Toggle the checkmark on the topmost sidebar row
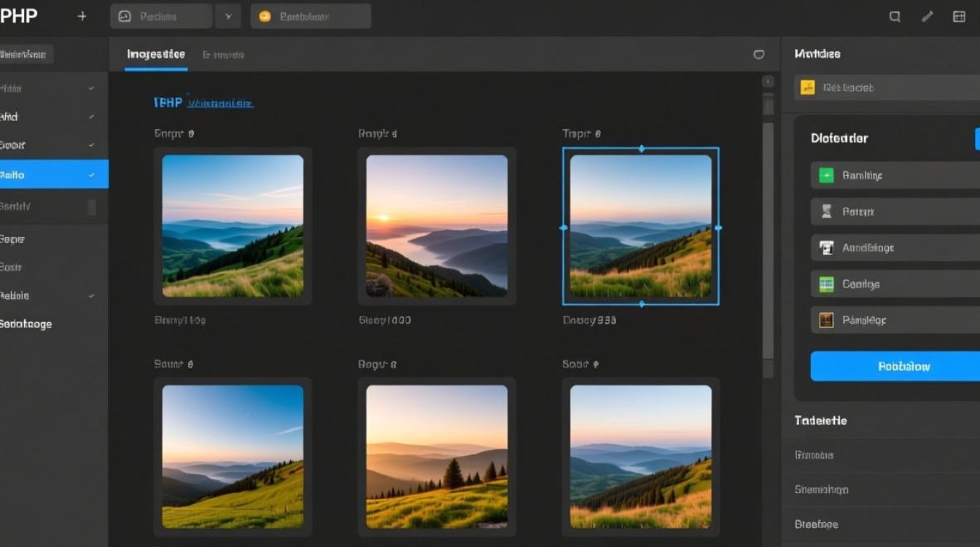This screenshot has width=980, height=547. pyautogui.click(x=91, y=88)
